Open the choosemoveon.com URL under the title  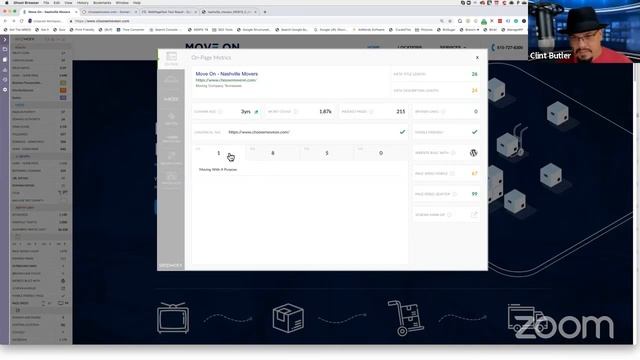click(x=226, y=80)
